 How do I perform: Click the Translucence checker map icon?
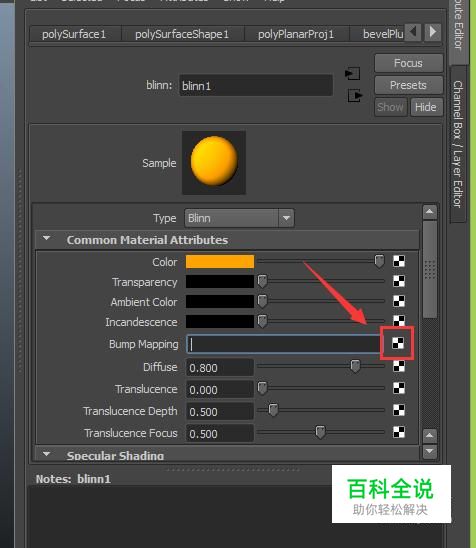click(399, 388)
